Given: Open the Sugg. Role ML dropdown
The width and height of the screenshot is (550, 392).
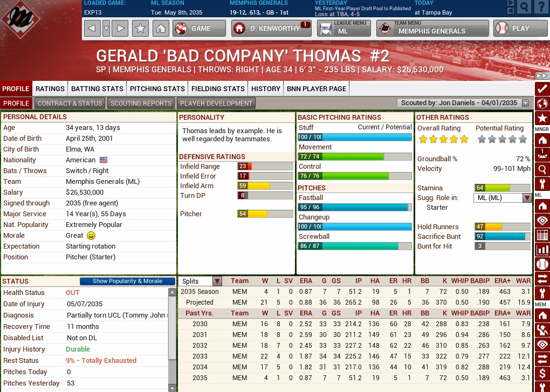Looking at the screenshot, I should pos(527,198).
